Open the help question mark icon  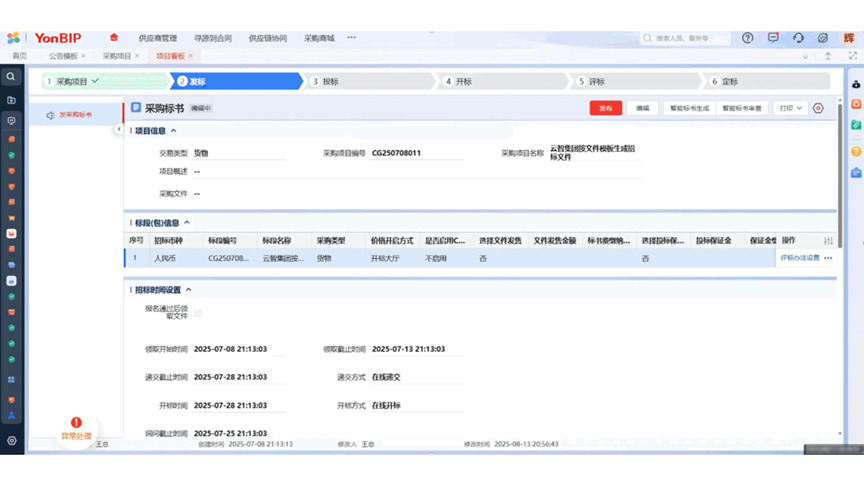pos(747,37)
